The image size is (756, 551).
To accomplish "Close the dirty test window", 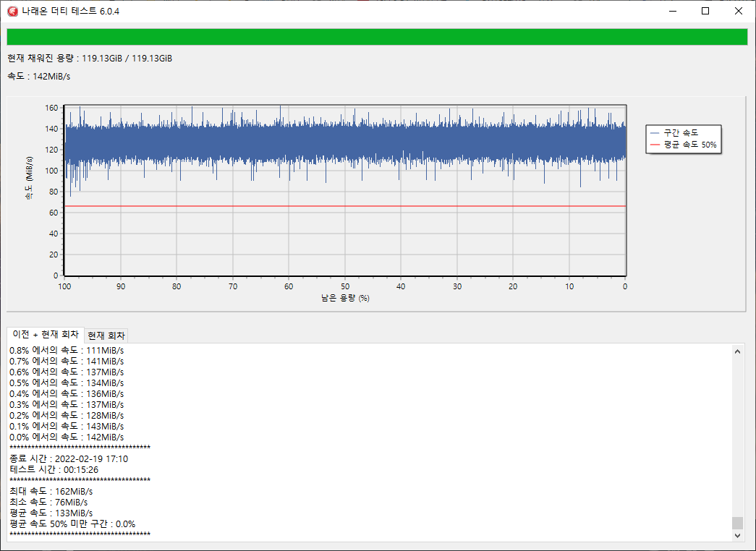I will tap(738, 11).
